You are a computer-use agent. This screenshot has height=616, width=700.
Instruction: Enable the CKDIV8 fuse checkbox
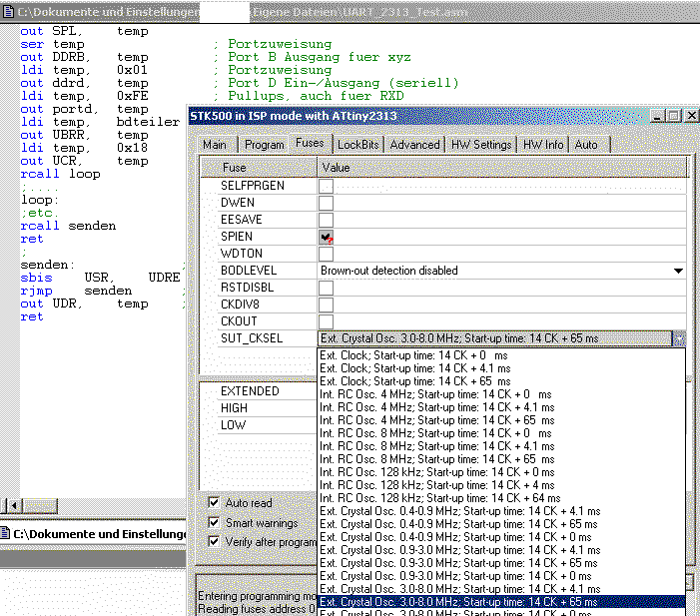coord(326,305)
